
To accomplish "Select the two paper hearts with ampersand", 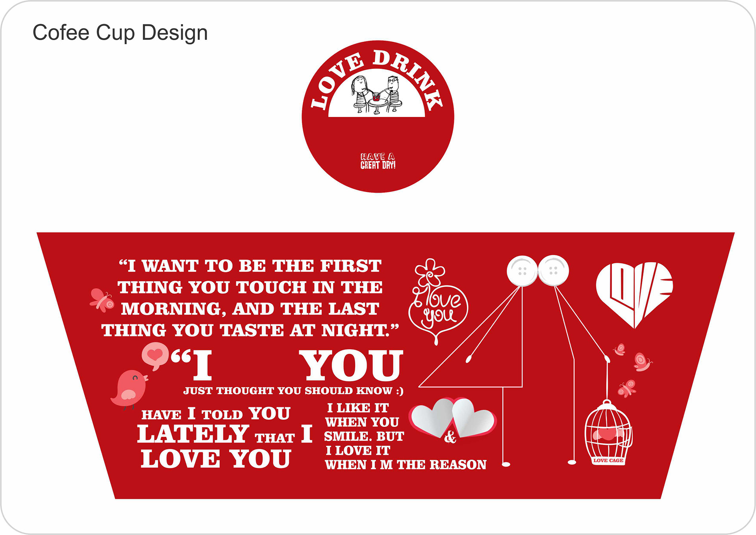I will tap(453, 420).
